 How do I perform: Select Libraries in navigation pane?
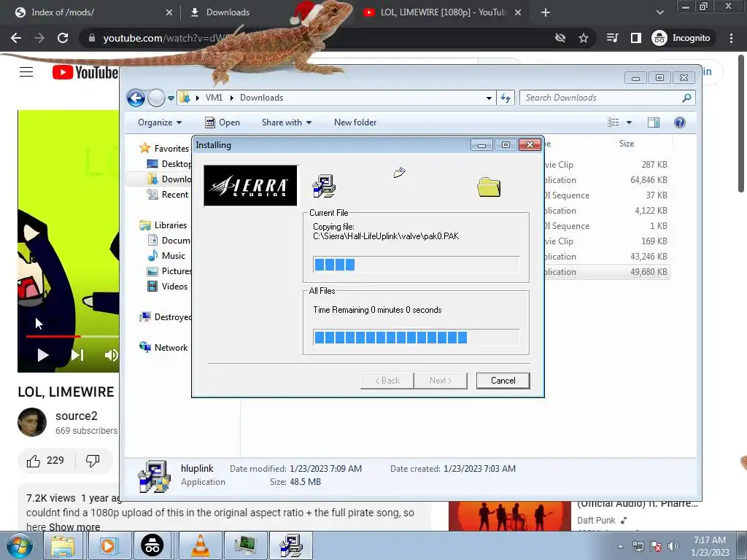(x=163, y=225)
